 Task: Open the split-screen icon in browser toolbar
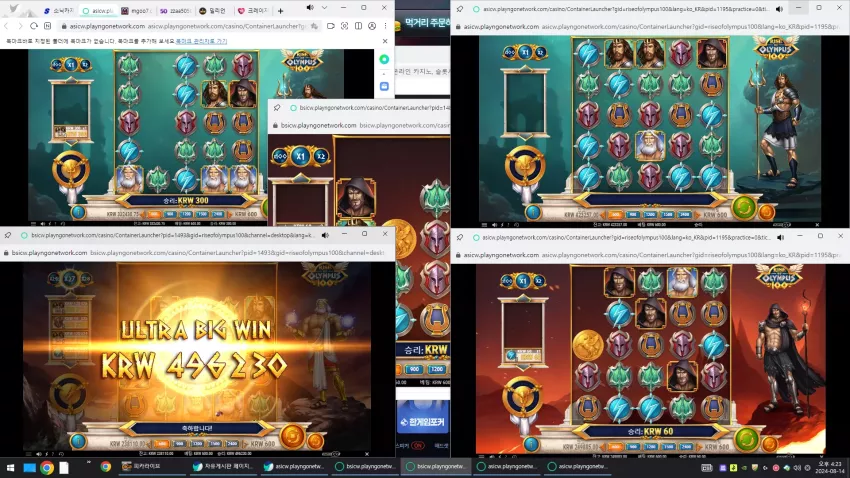click(358, 26)
